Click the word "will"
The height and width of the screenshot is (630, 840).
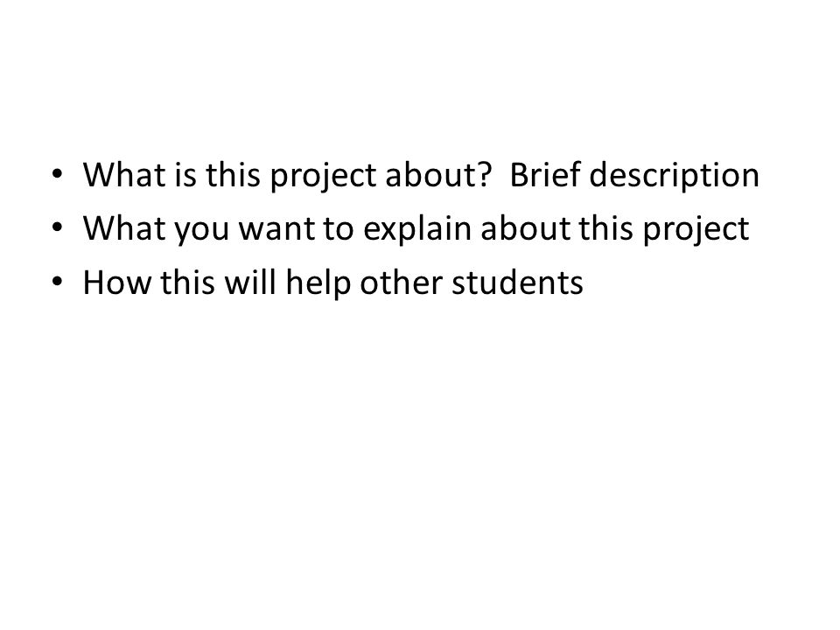pos(250,282)
